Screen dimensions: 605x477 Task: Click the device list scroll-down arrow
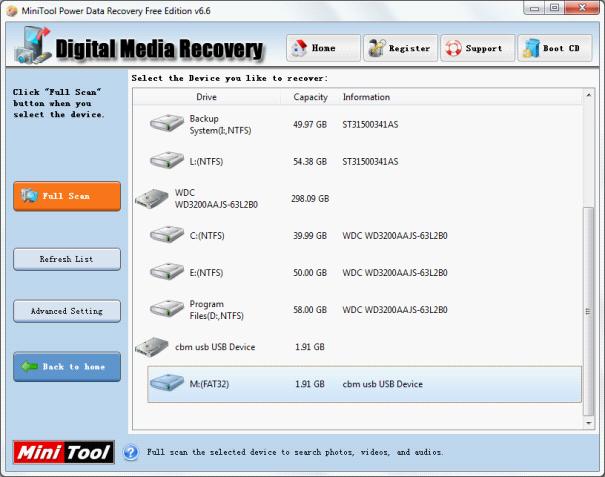(588, 423)
